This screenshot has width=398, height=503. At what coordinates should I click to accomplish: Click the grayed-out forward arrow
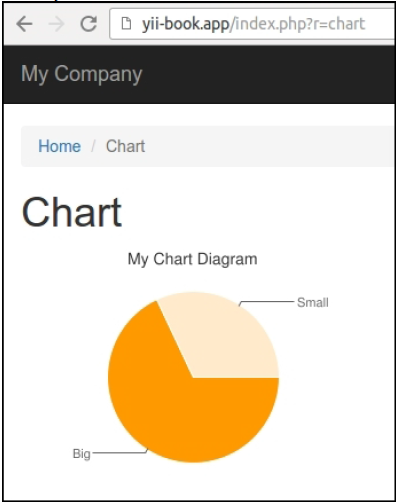[56, 24]
